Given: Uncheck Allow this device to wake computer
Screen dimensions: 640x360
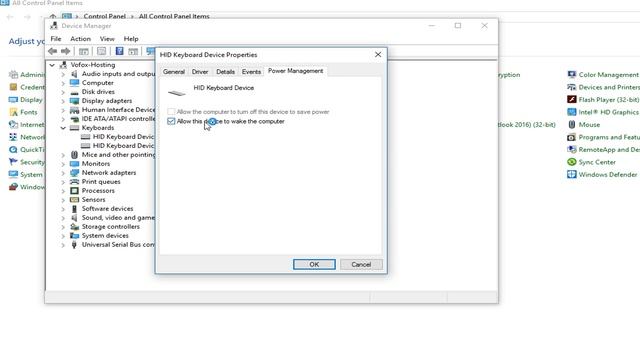Looking at the screenshot, I should (171, 121).
